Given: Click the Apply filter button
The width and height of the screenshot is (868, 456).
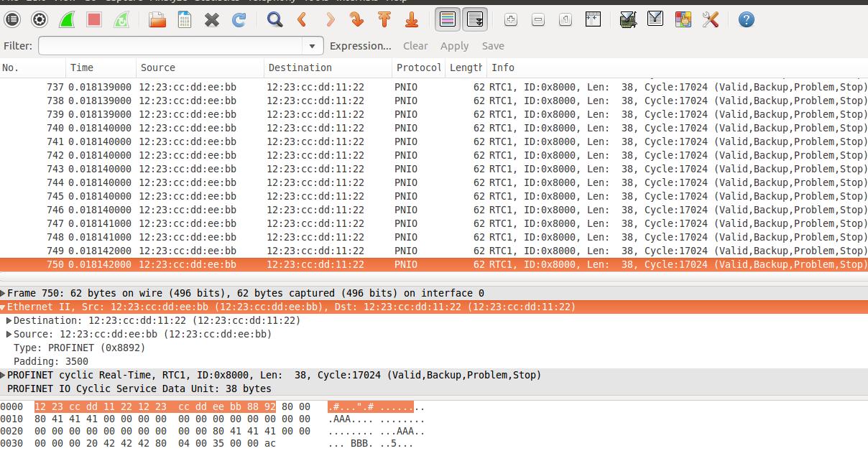Looking at the screenshot, I should coord(454,46).
